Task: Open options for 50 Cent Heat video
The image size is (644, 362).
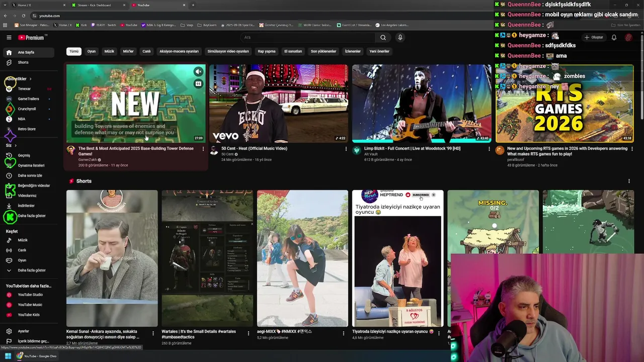Action: coord(346,149)
